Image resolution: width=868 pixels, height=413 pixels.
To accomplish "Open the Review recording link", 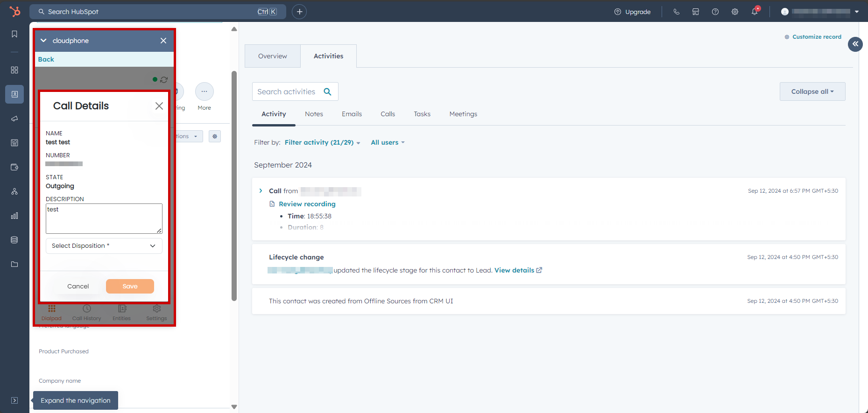I will (307, 204).
